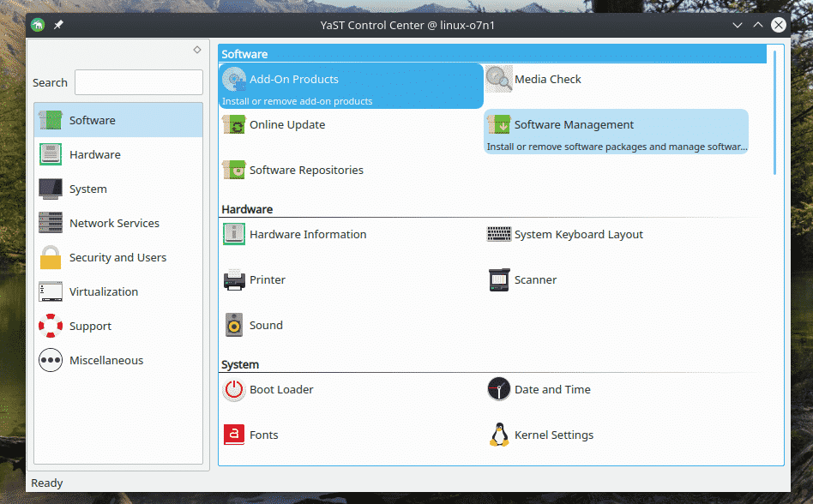Screen dimensions: 813x504
Task: Click 'Install or remove software packages' description
Action: [x=617, y=147]
